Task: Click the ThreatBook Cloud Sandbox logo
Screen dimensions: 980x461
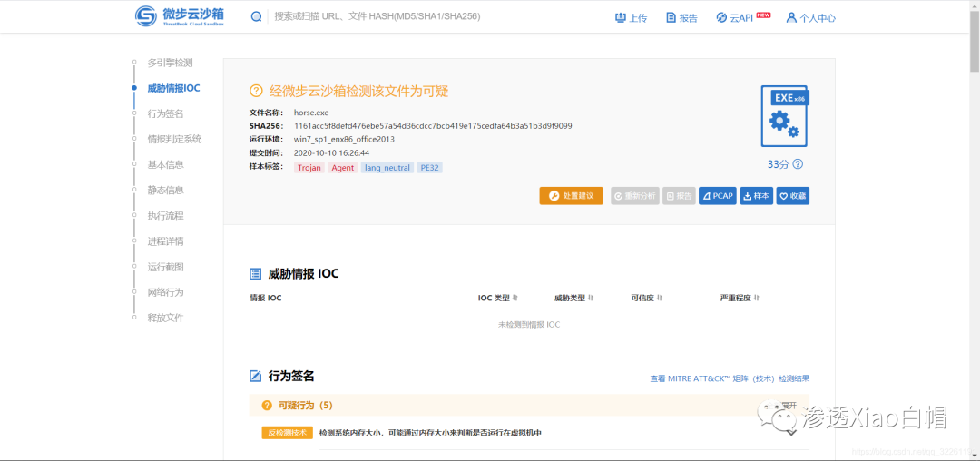Action: tap(180, 16)
